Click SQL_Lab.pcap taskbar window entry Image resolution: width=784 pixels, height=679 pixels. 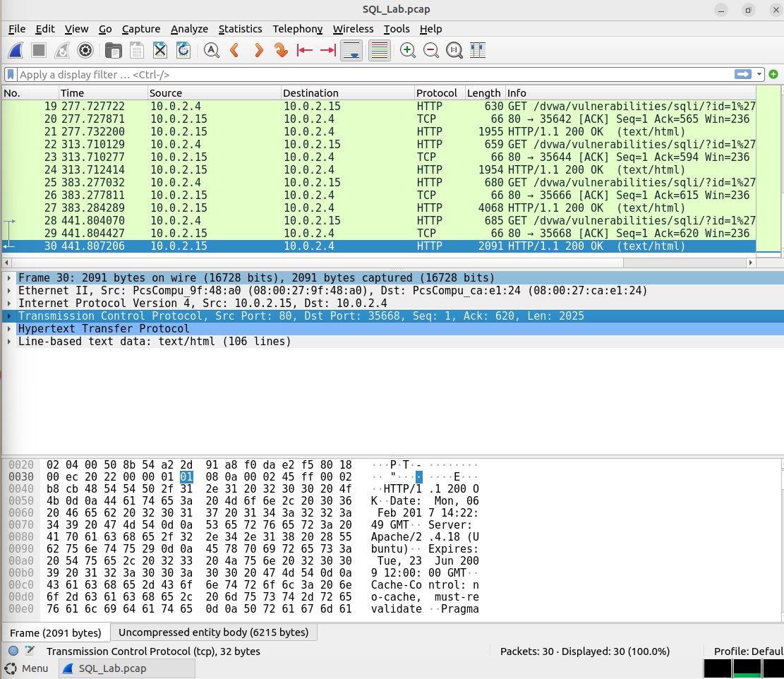[x=126, y=668]
